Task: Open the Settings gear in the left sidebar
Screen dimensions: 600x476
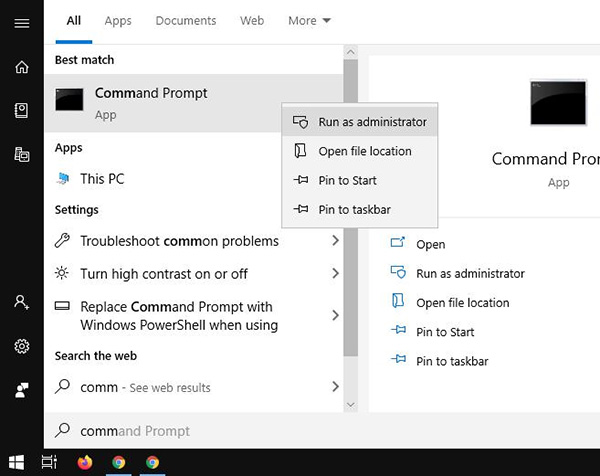Action: (21, 346)
